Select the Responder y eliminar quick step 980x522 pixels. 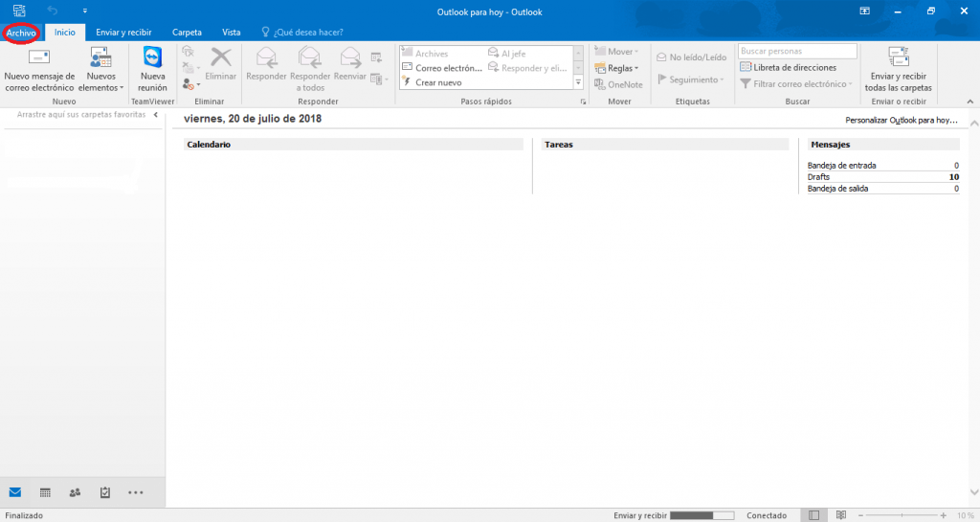coord(527,68)
